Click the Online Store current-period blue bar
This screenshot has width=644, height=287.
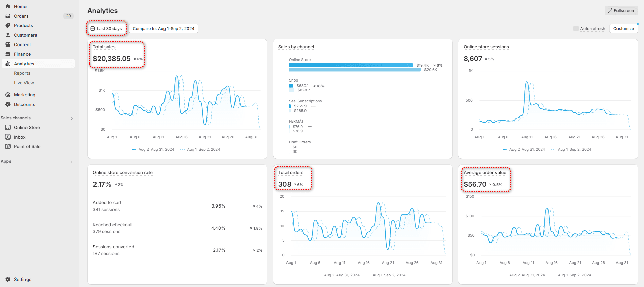coord(351,65)
